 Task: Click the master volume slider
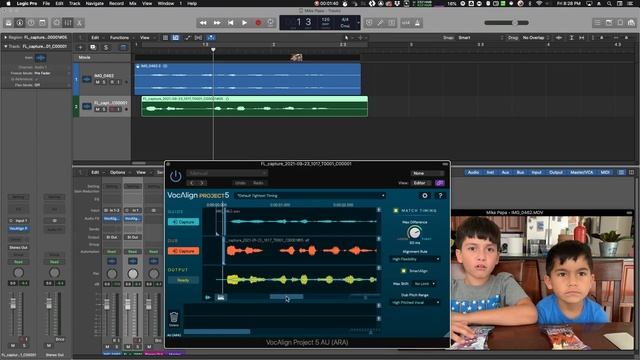[507, 23]
